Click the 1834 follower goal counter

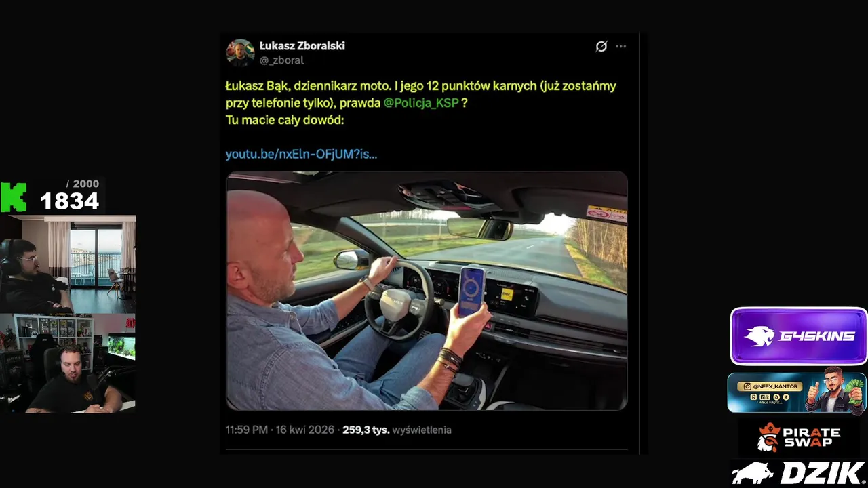coord(69,201)
